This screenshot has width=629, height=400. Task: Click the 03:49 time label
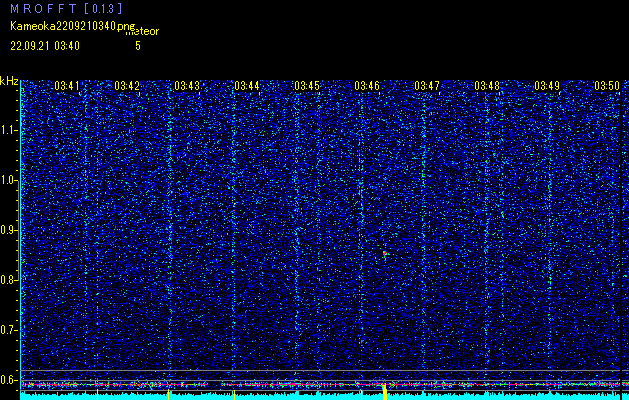[x=547, y=86]
